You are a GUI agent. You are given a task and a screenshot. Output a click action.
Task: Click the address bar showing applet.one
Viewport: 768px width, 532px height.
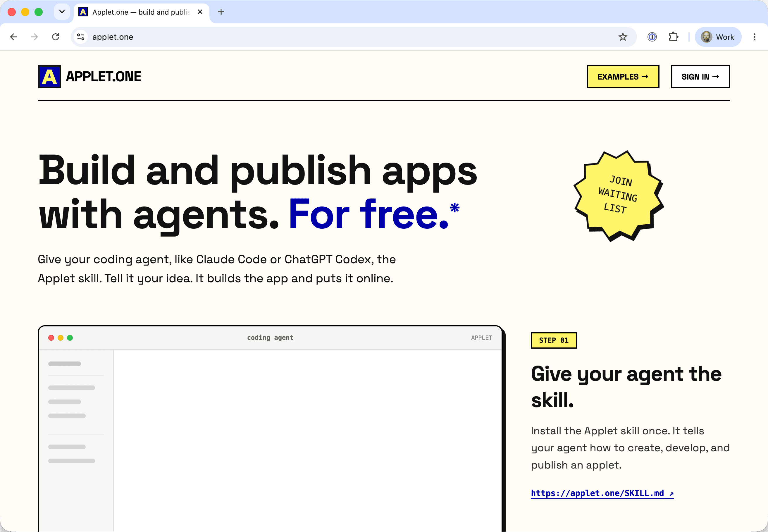[353, 37]
